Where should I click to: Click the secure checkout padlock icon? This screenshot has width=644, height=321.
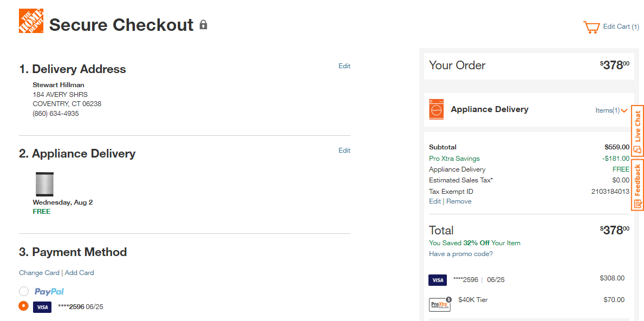[203, 24]
